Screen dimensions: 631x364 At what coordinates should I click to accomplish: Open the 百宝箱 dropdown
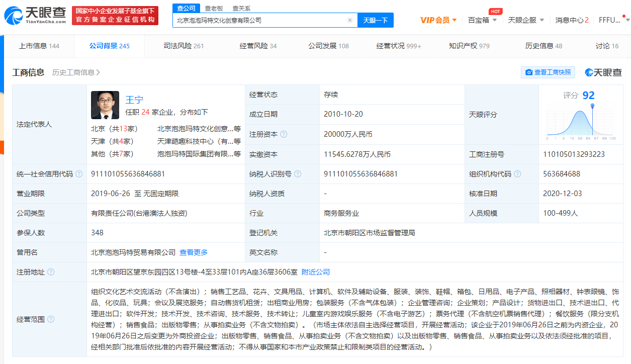[x=482, y=20]
